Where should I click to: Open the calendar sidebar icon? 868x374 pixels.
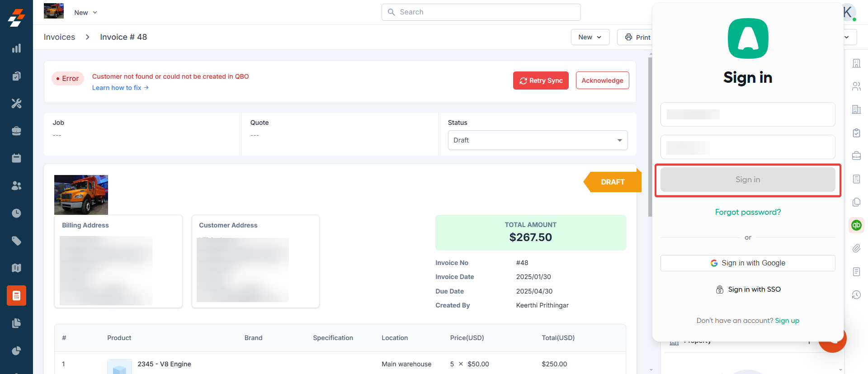tap(16, 158)
